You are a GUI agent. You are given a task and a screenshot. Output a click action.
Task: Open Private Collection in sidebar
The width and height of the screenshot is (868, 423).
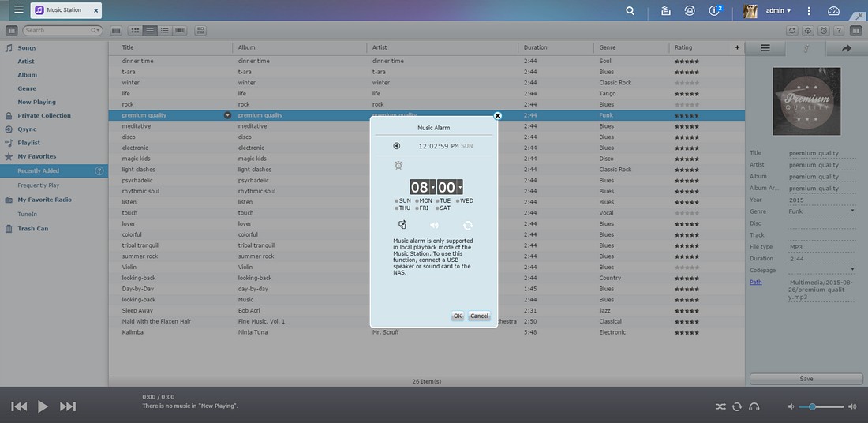click(x=44, y=116)
